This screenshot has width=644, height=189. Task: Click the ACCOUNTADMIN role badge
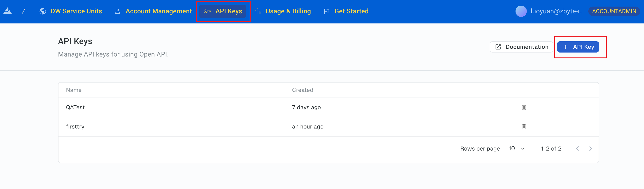(614, 11)
